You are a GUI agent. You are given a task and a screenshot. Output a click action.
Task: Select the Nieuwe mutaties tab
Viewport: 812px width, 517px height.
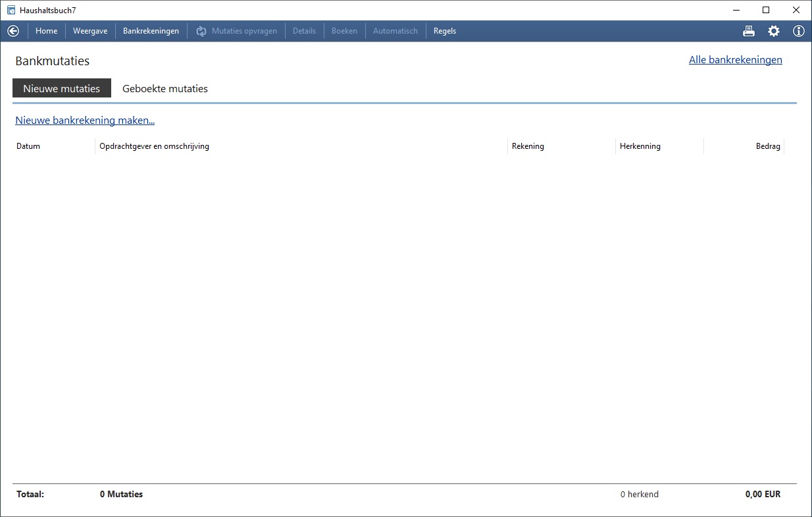pyautogui.click(x=62, y=89)
